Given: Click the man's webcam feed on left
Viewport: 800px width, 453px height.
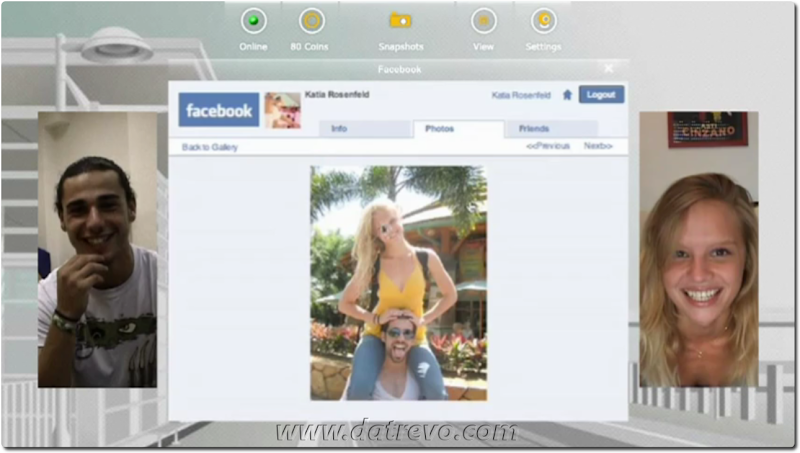Looking at the screenshot, I should [97, 249].
